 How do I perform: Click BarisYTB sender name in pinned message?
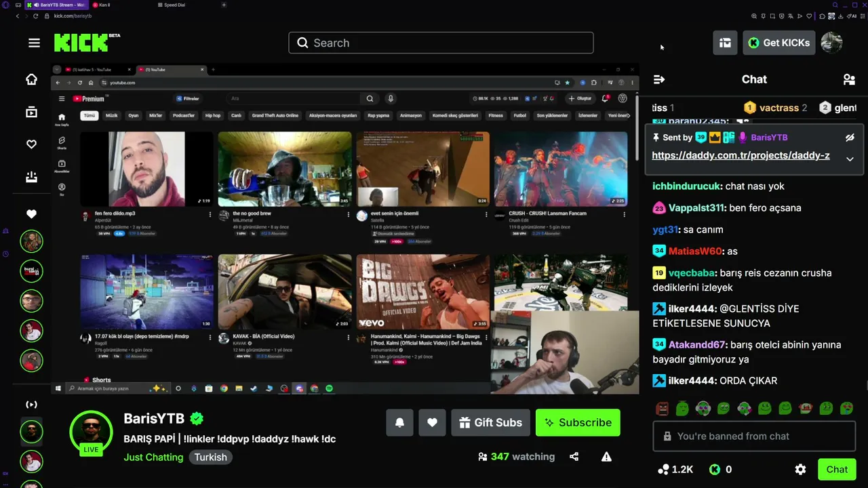pyautogui.click(x=769, y=138)
